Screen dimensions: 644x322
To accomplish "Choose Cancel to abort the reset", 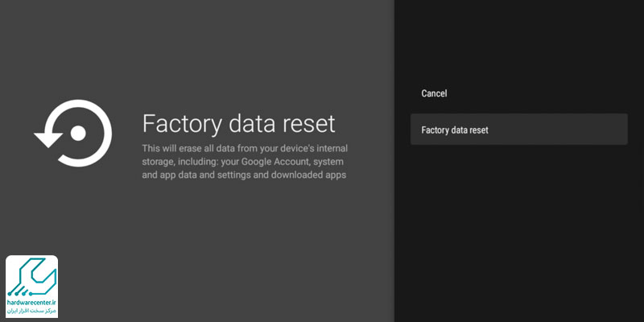I will pos(434,93).
